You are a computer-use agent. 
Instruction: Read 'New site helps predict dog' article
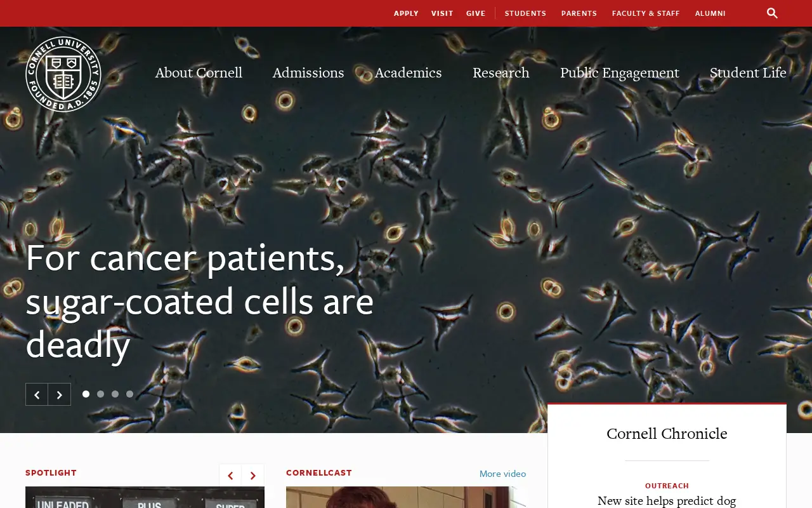tap(667, 501)
